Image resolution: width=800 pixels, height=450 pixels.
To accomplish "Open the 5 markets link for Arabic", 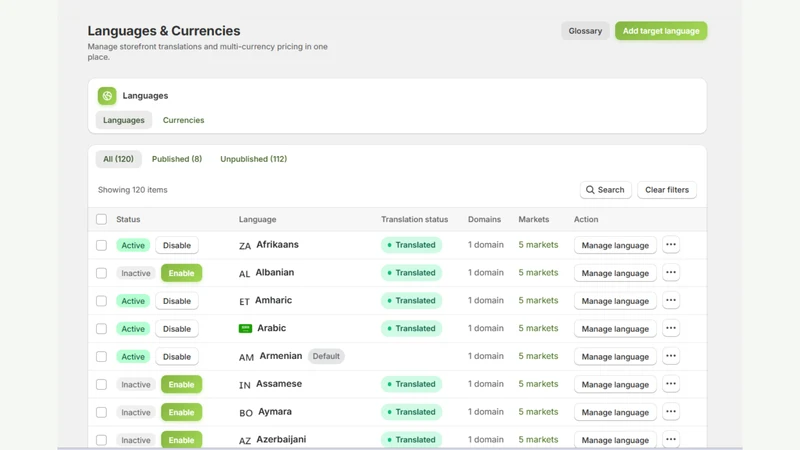I will tap(538, 328).
